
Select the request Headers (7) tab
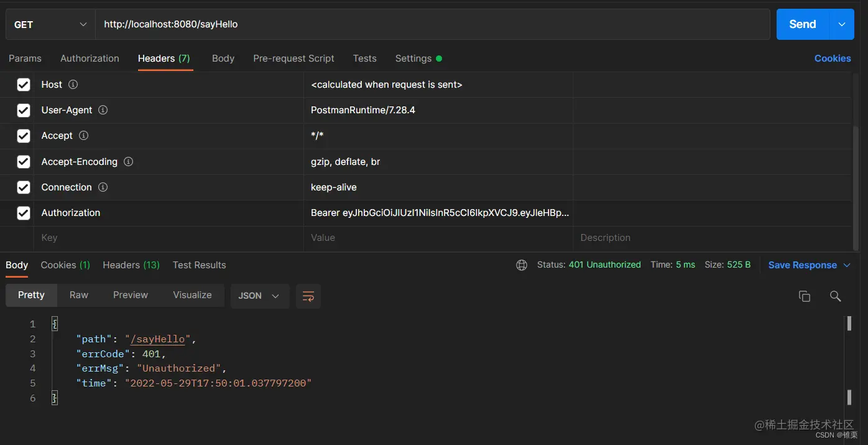click(x=164, y=58)
